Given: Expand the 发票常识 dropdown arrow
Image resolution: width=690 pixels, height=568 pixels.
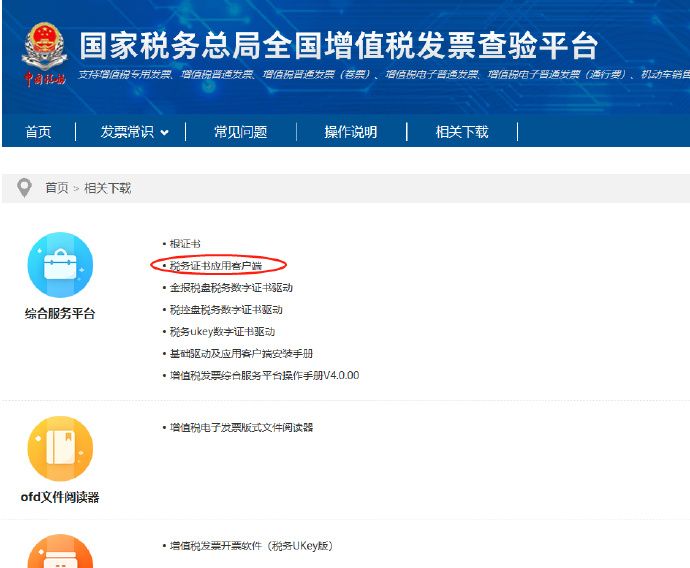Looking at the screenshot, I should 165,132.
